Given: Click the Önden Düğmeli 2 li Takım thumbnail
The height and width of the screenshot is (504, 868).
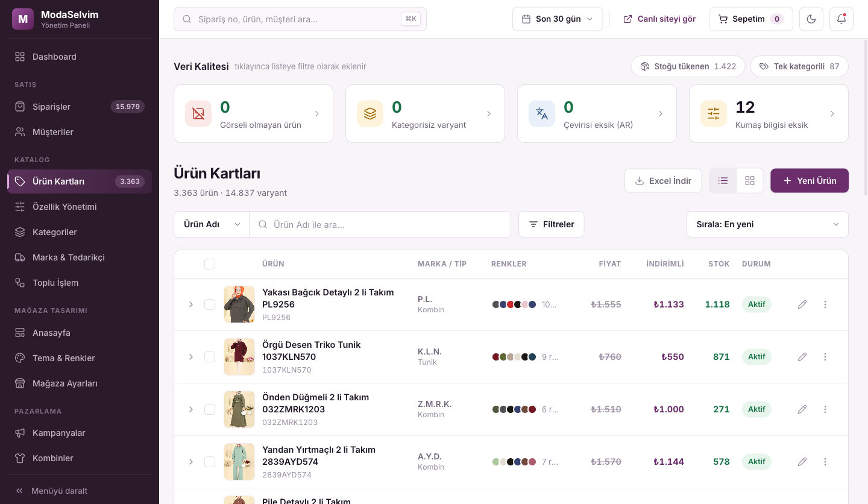Looking at the screenshot, I should pyautogui.click(x=239, y=409).
